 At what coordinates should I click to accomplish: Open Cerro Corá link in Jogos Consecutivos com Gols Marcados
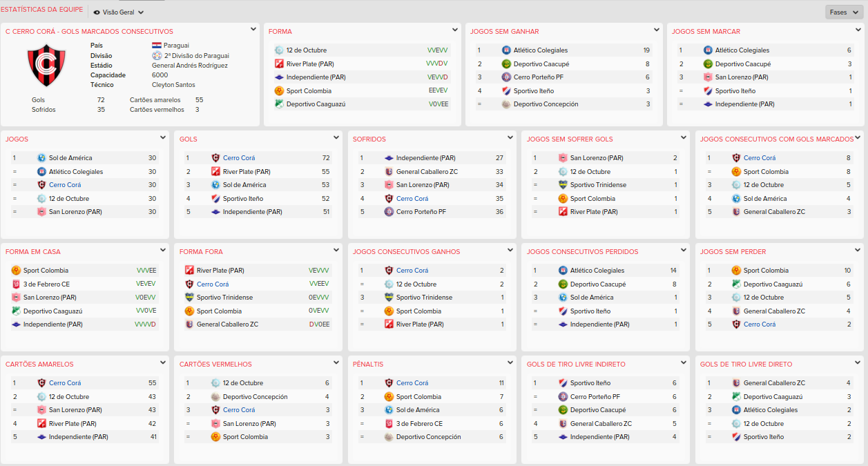pos(760,158)
